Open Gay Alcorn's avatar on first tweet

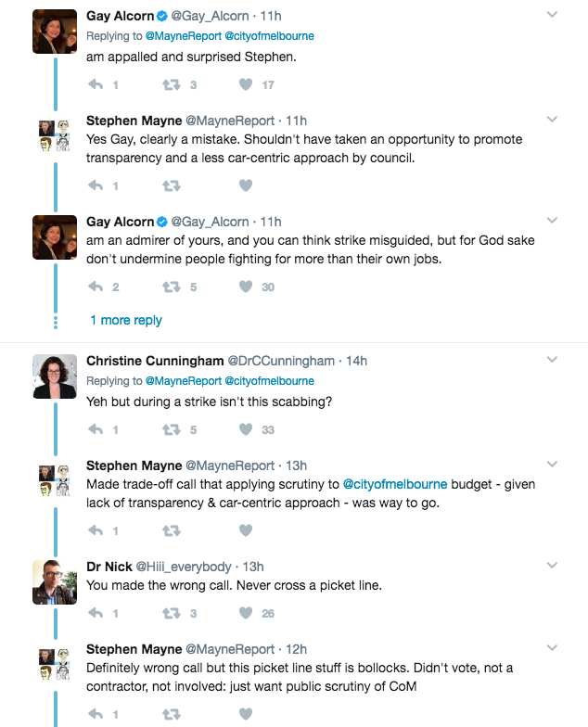coord(55,32)
